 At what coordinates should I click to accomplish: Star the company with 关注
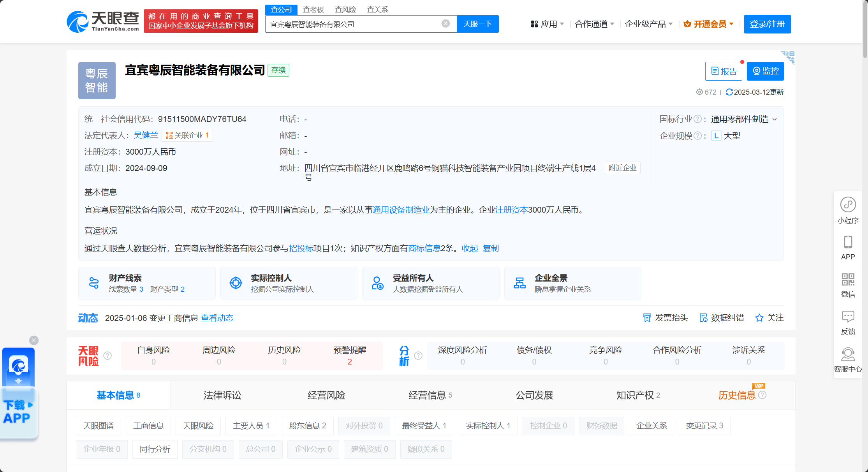[769, 318]
